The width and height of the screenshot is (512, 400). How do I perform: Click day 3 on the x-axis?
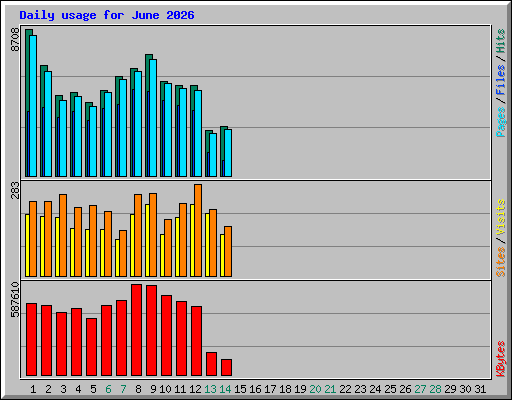coord(63,389)
